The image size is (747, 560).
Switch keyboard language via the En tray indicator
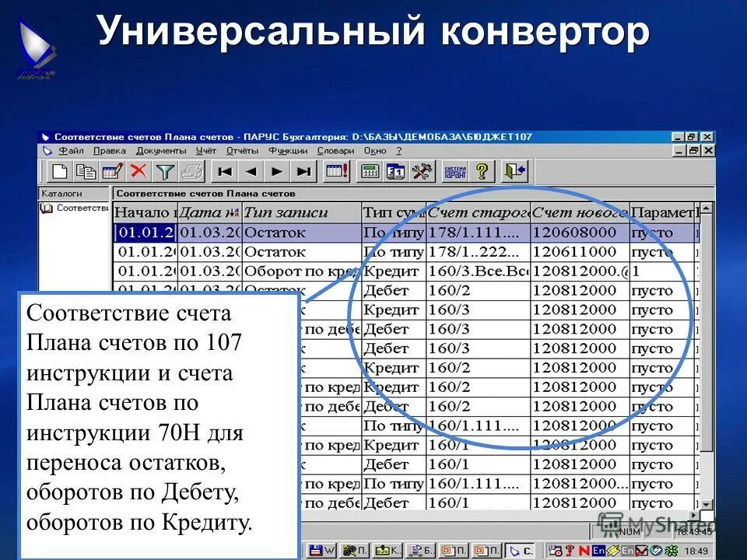pos(598,549)
